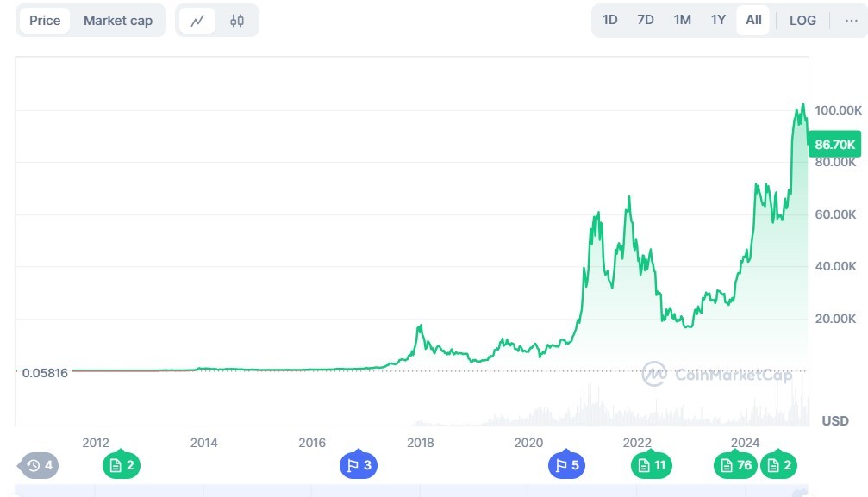This screenshot has height=497, width=868.
Task: Open the three-dots more options menu
Action: 852,21
